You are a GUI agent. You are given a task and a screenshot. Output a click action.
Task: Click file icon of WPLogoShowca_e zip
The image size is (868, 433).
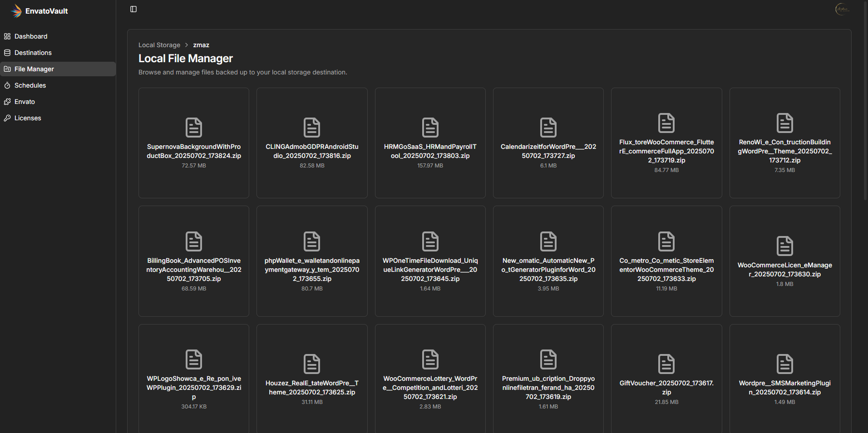pos(194,359)
